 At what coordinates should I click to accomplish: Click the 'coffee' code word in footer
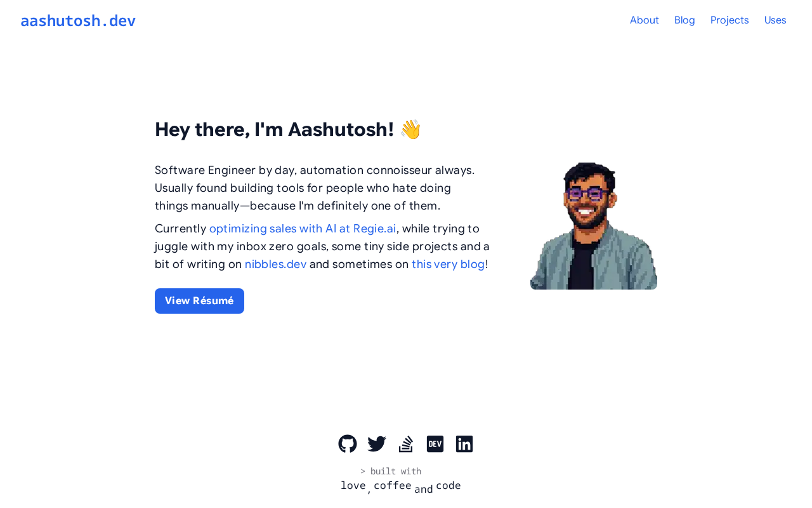(x=393, y=486)
